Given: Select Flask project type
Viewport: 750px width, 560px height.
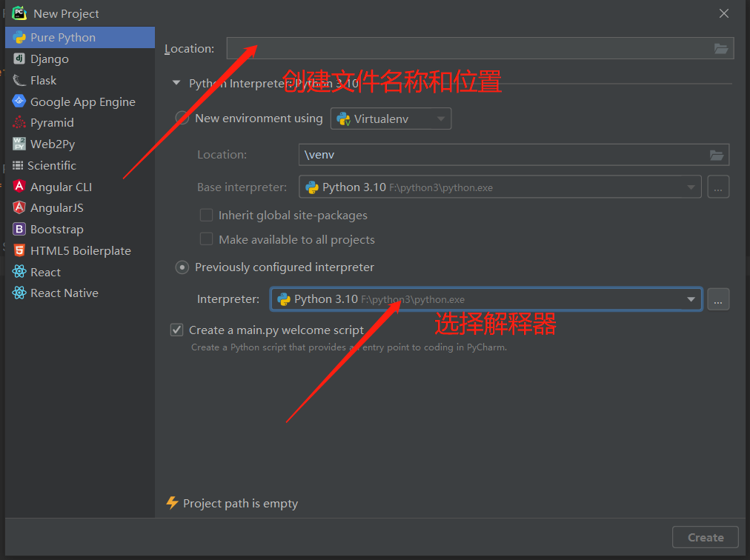Looking at the screenshot, I should tap(80, 80).
